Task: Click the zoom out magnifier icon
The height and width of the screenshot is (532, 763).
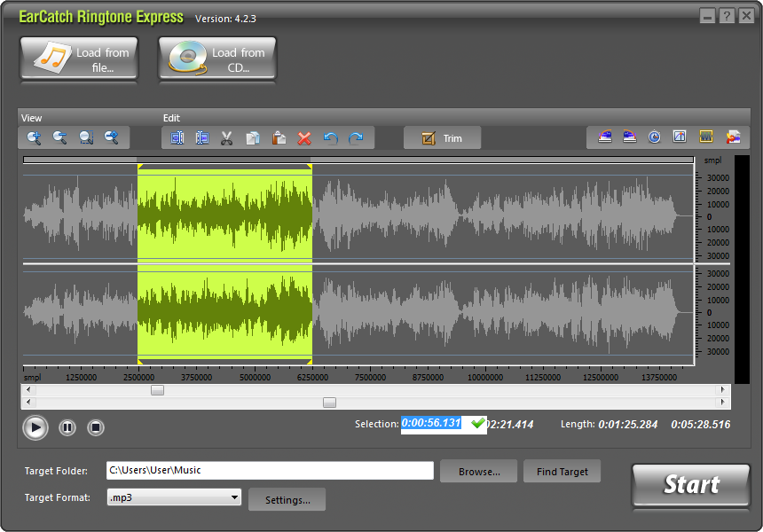Action: 59,138
